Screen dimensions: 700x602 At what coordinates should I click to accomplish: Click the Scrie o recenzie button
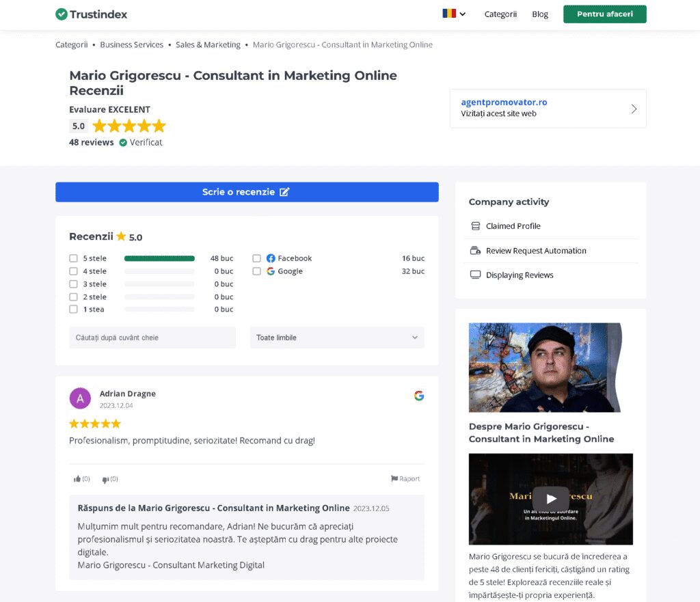pos(247,192)
